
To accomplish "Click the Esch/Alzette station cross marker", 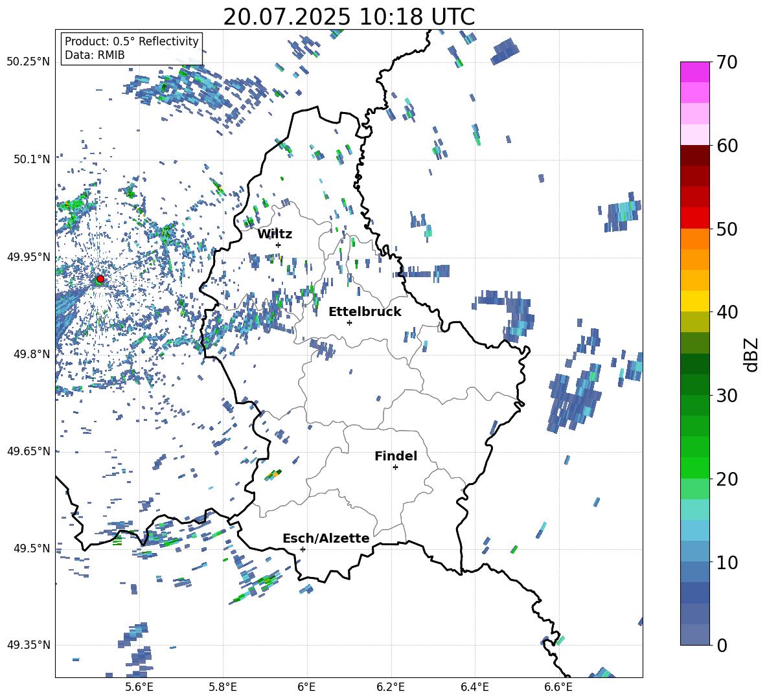I will tap(303, 549).
